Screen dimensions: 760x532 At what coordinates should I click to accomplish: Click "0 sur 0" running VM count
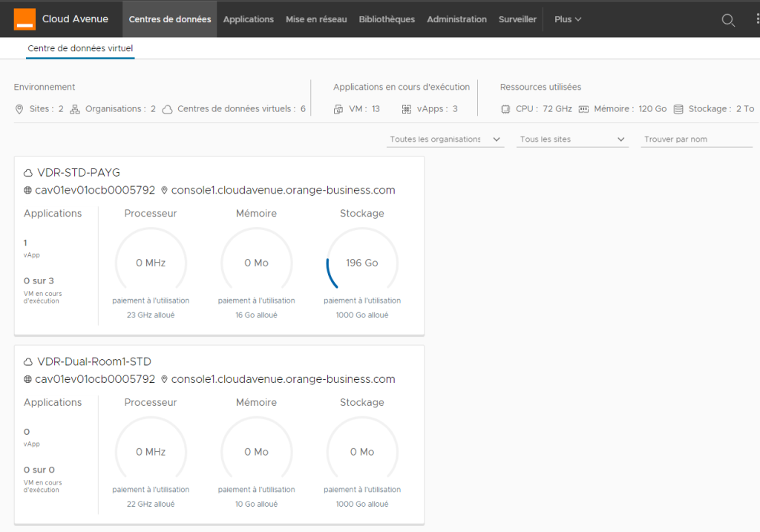coord(39,470)
